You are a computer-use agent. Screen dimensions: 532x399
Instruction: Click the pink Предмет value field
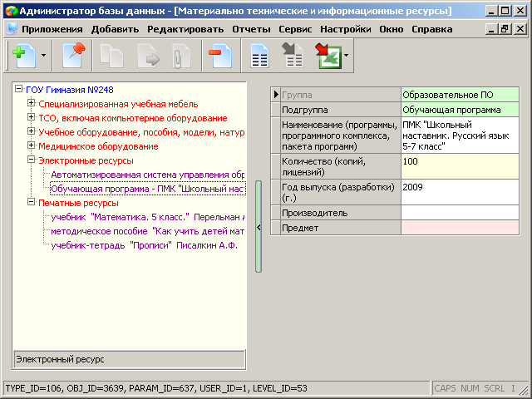tap(460, 228)
